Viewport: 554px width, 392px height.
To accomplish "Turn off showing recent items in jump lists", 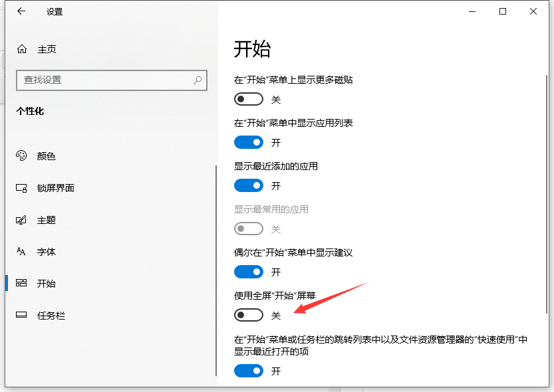I will tap(248, 371).
